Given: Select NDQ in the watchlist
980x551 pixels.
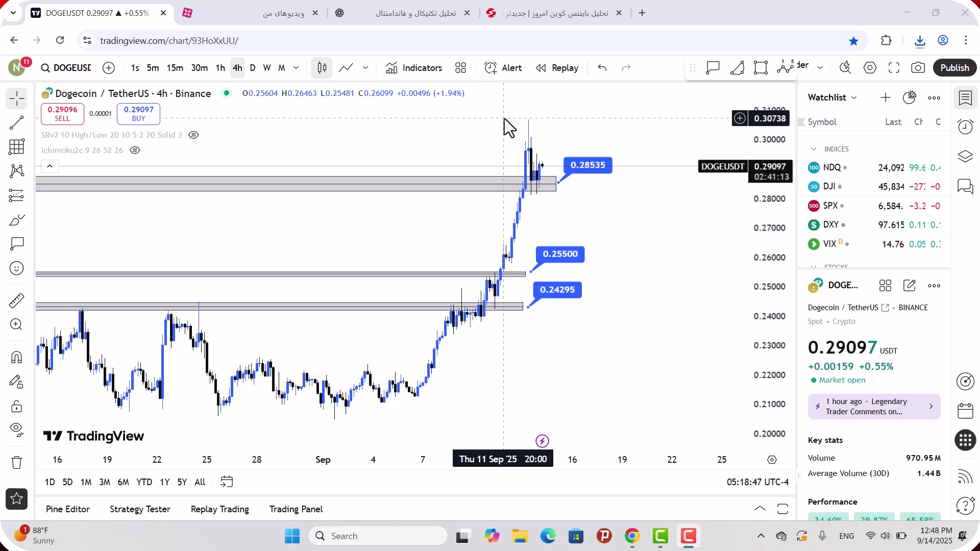Looking at the screenshot, I should pos(874,167).
